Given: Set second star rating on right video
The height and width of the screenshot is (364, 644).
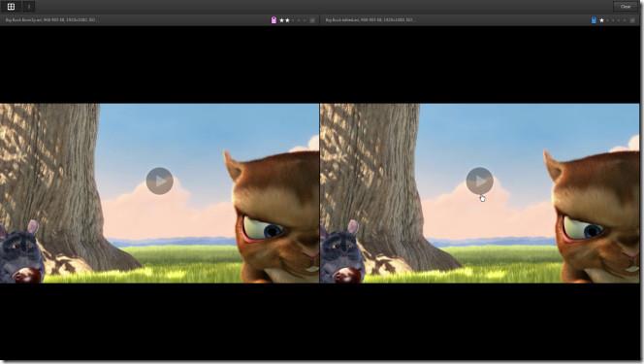Looking at the screenshot, I should coord(607,20).
